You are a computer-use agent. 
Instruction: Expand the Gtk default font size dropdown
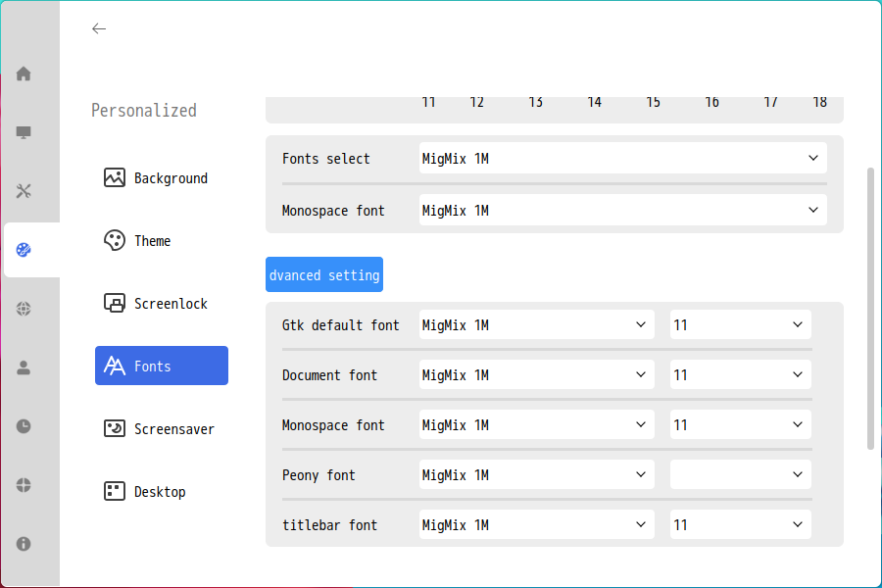tap(740, 324)
